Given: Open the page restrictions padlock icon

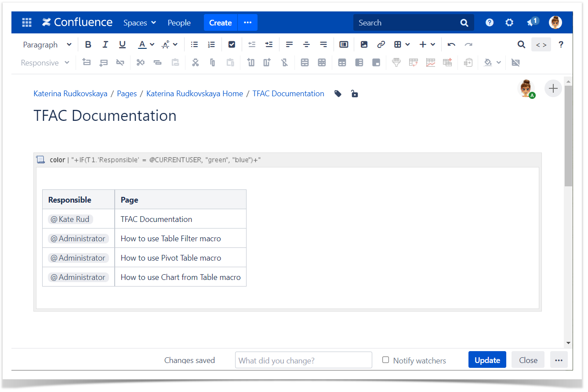Looking at the screenshot, I should pos(354,94).
